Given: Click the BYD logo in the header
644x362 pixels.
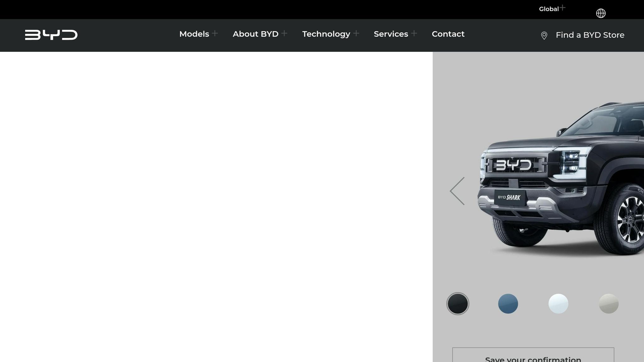Looking at the screenshot, I should pos(51,35).
